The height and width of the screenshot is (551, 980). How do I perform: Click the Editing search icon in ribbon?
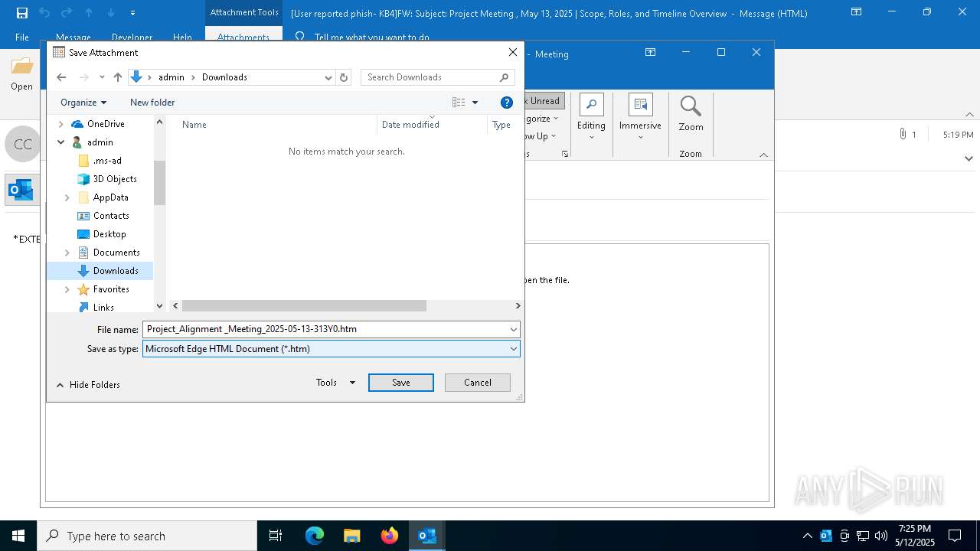(591, 106)
